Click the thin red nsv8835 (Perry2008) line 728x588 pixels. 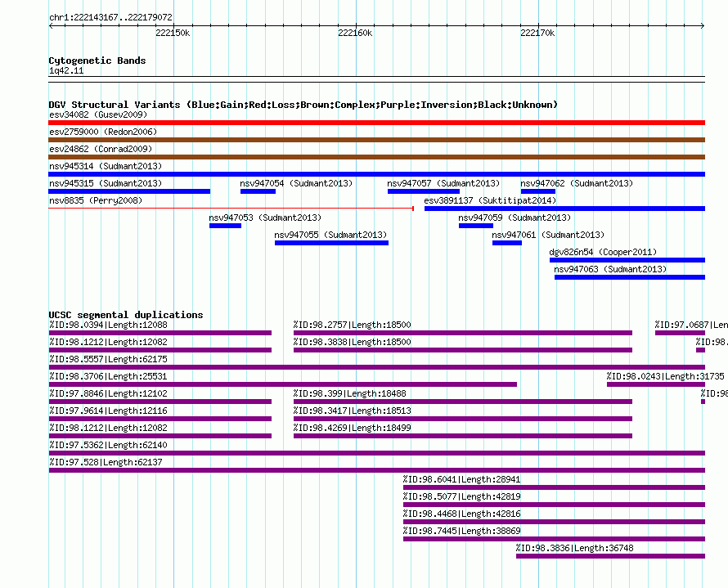[x=231, y=209]
